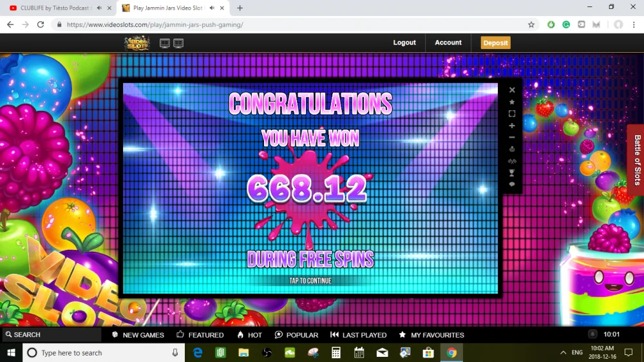Open Microsoft Store from the taskbar
Screen dimensions: 644x362
coord(428,352)
